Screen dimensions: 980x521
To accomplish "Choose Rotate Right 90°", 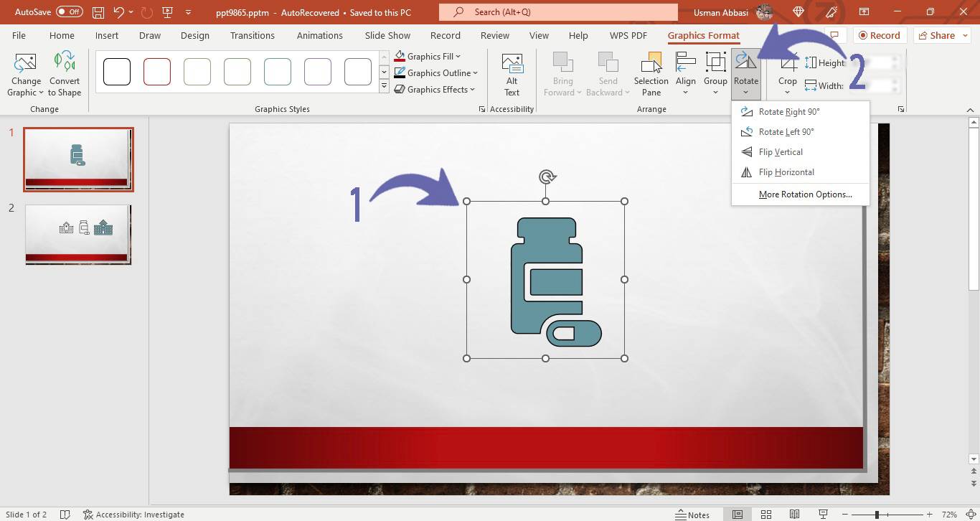I will 800,112.
